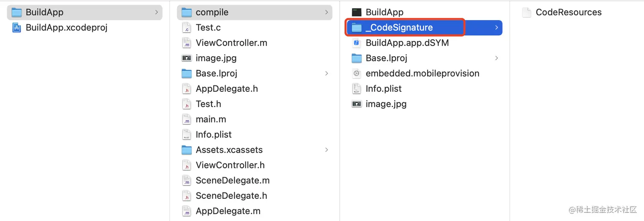Select the embedded.mobileprovision file icon

(x=356, y=73)
